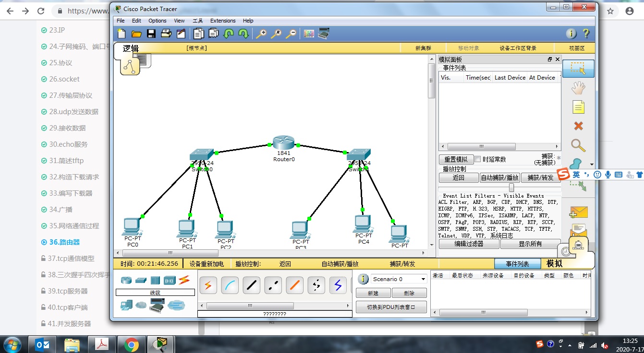This screenshot has width=644, height=353.
Task: Open the Edit menu
Action: pyautogui.click(x=136, y=21)
